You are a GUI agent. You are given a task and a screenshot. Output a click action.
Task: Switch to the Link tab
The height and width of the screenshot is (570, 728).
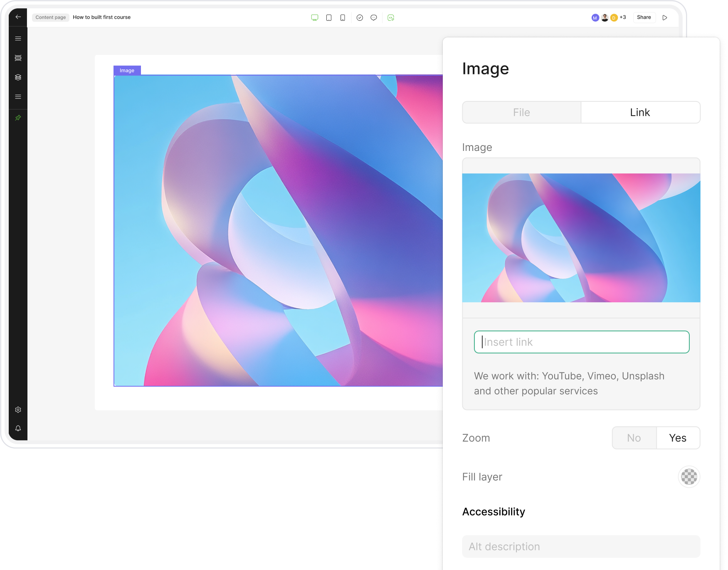(640, 112)
